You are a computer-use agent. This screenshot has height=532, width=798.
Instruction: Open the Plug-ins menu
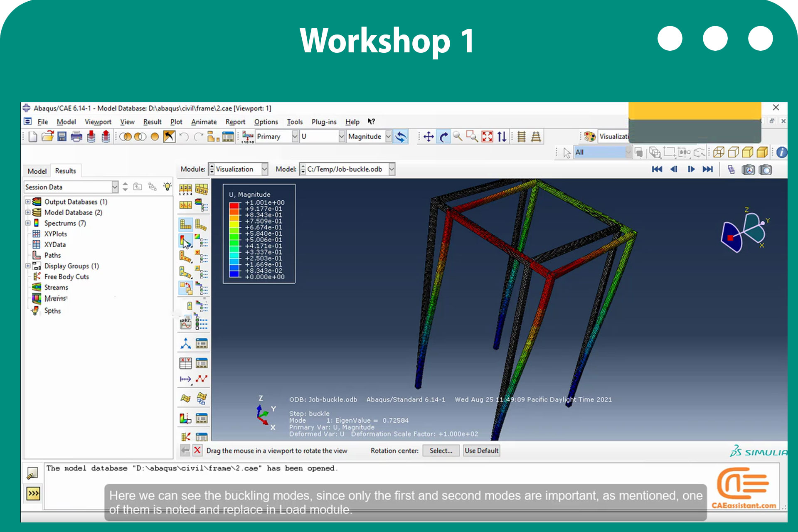click(x=324, y=122)
